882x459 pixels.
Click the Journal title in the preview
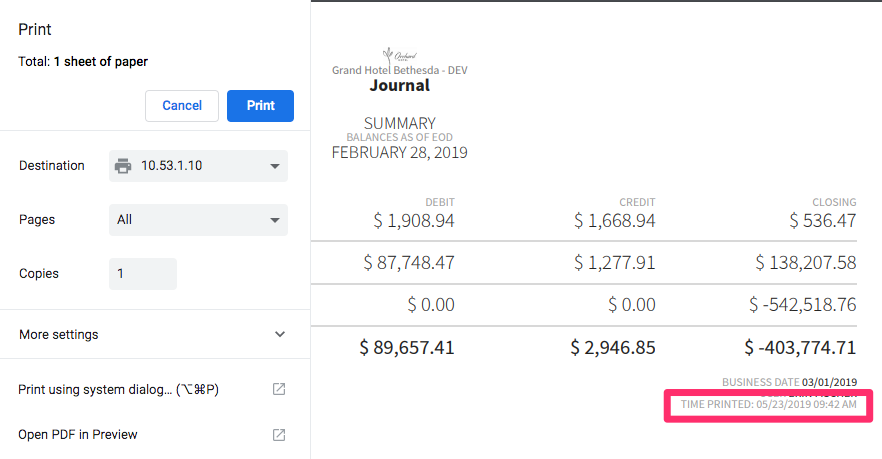click(399, 86)
